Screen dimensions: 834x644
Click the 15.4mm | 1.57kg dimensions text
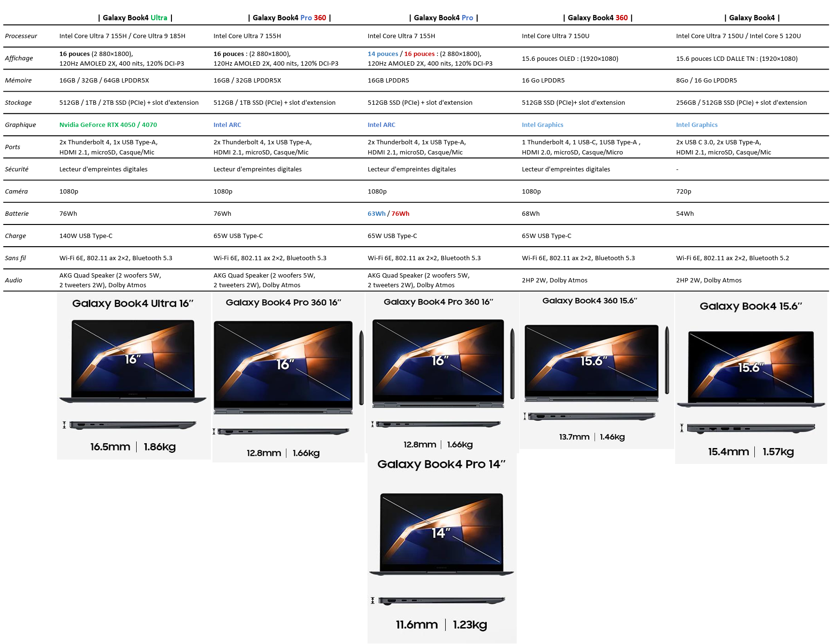751,452
